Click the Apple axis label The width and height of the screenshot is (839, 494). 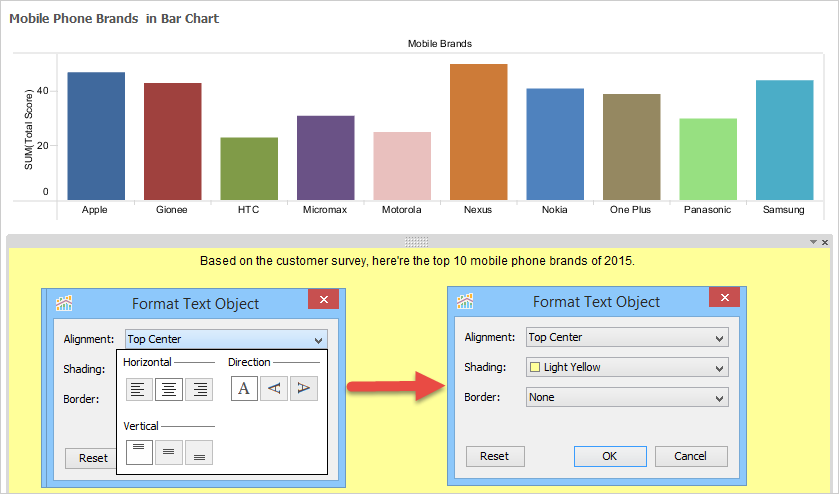point(95,210)
